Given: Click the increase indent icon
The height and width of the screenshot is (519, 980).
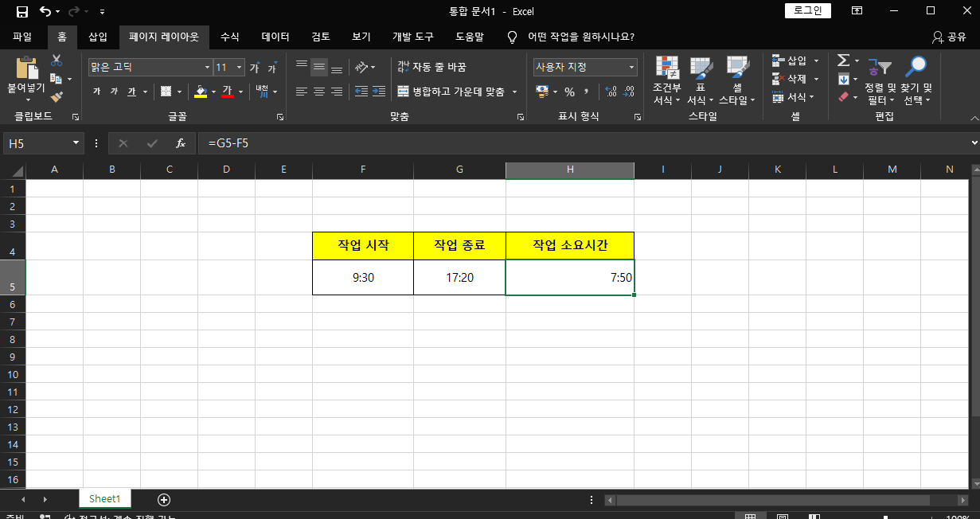Looking at the screenshot, I should pos(379,92).
